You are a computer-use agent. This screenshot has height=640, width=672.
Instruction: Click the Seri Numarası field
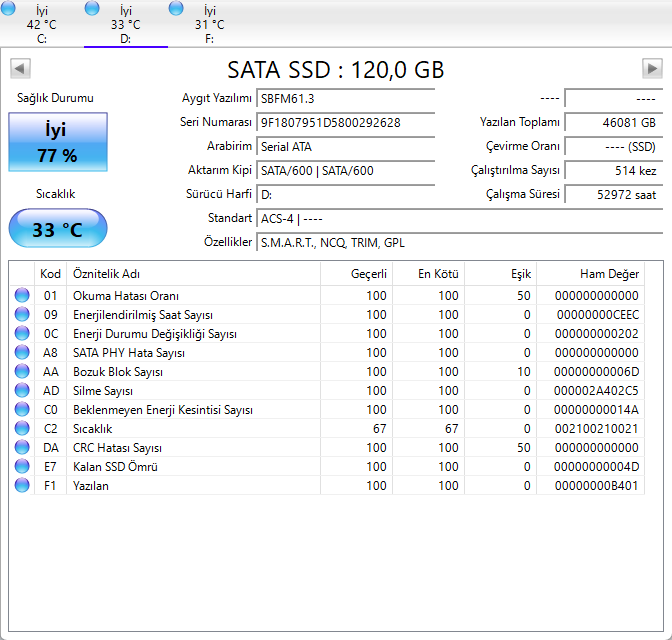[345, 122]
